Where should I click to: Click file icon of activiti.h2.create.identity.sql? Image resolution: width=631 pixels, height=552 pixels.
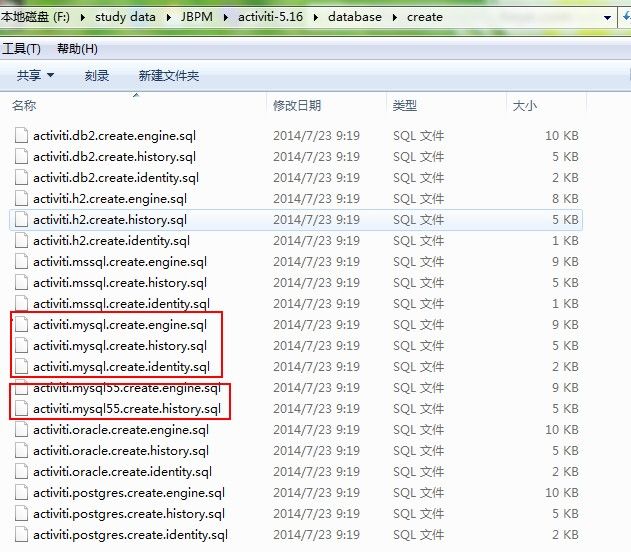[21, 240]
